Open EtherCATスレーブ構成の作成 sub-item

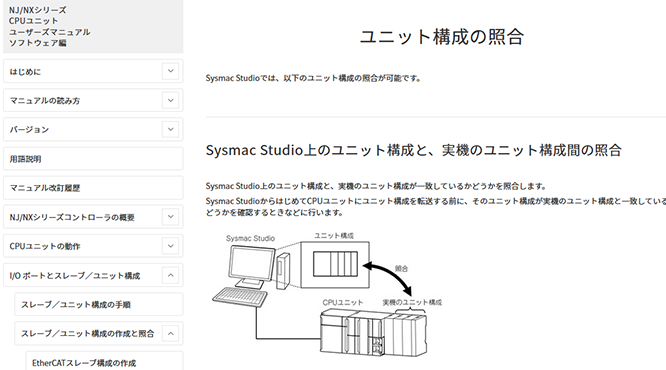(104, 361)
